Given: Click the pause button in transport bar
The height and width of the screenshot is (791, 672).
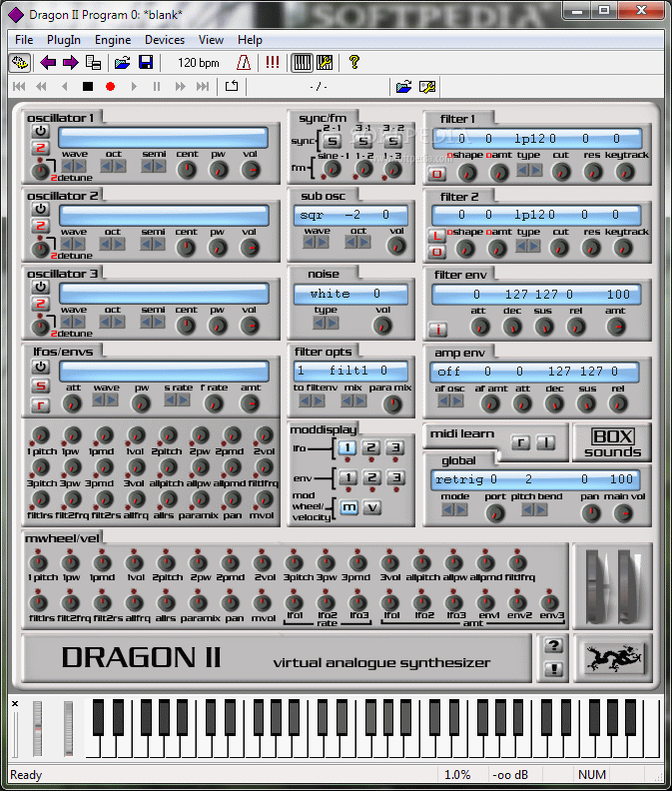Looking at the screenshot, I should (x=157, y=87).
